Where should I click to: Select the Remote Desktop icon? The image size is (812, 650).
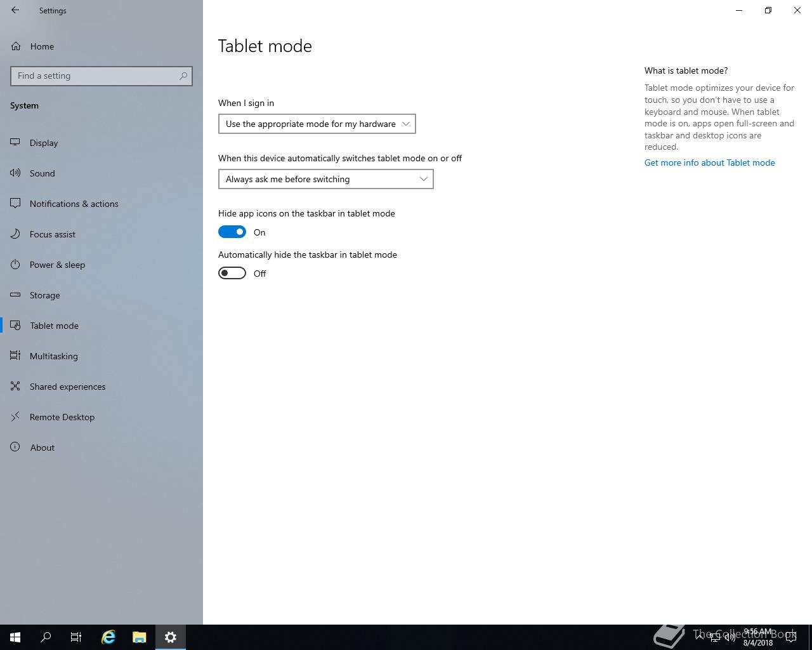pos(15,417)
